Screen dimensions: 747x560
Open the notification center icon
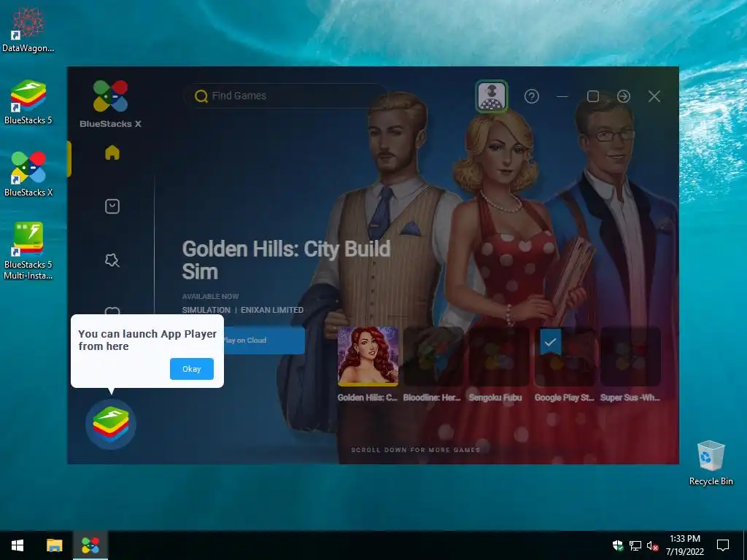pos(723,545)
